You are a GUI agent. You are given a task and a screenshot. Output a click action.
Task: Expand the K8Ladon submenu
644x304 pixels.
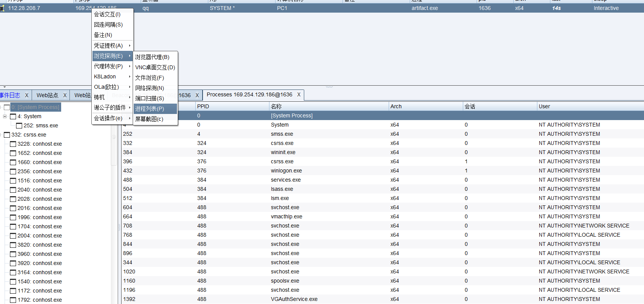click(112, 76)
